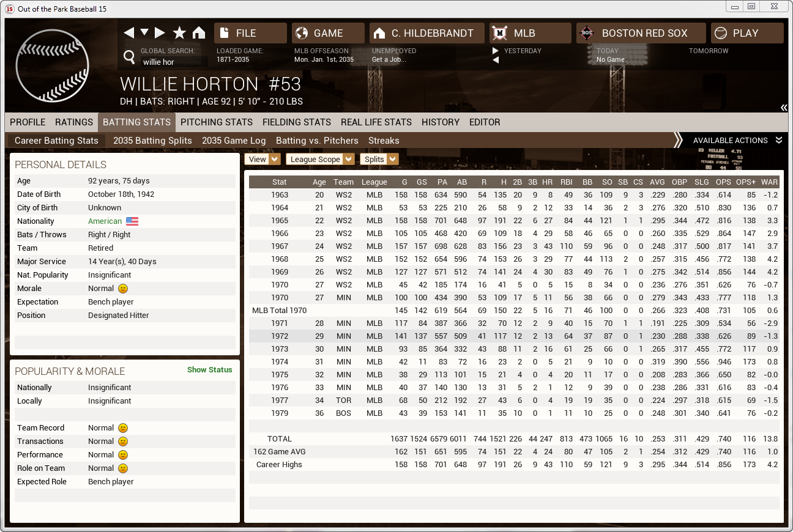Click the baseball logo thumbnail
The height and width of the screenshot is (532, 793).
(53, 65)
